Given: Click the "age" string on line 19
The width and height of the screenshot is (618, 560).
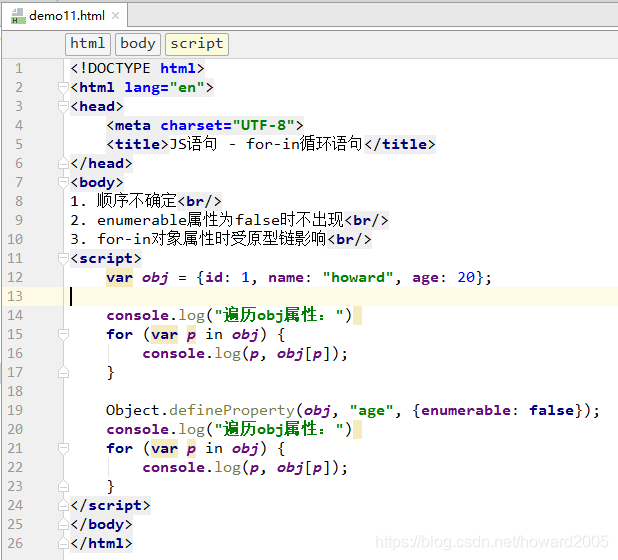Looking at the screenshot, I should (x=371, y=410).
